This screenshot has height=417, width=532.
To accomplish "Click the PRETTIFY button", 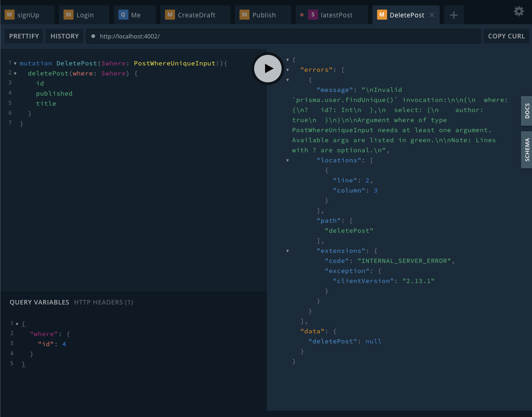I will pyautogui.click(x=24, y=36).
